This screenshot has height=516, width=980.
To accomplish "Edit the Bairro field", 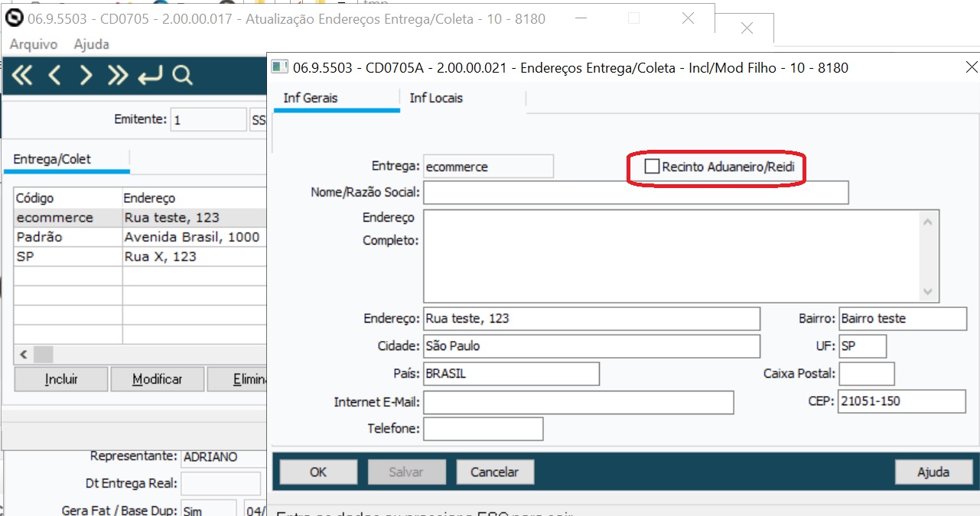I will pos(903,319).
